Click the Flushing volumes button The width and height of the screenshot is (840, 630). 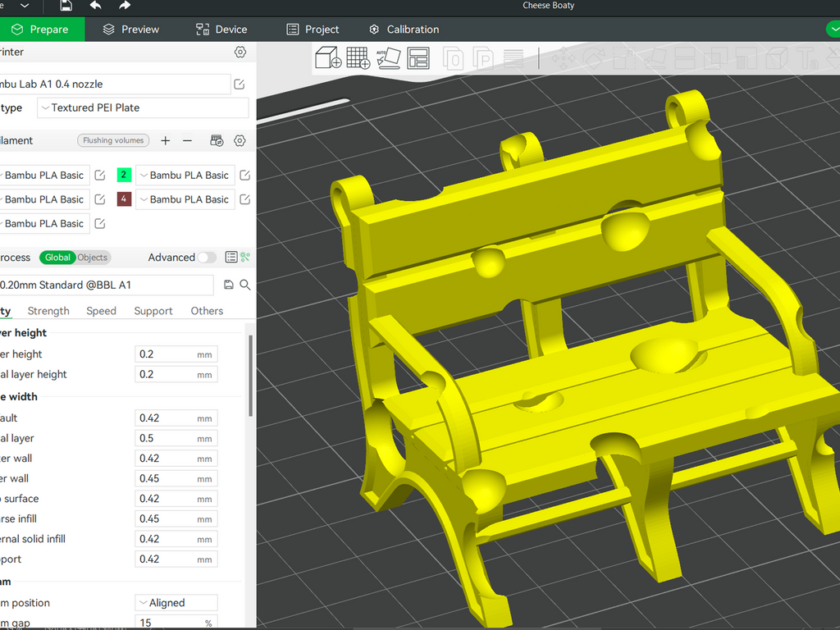click(x=113, y=140)
